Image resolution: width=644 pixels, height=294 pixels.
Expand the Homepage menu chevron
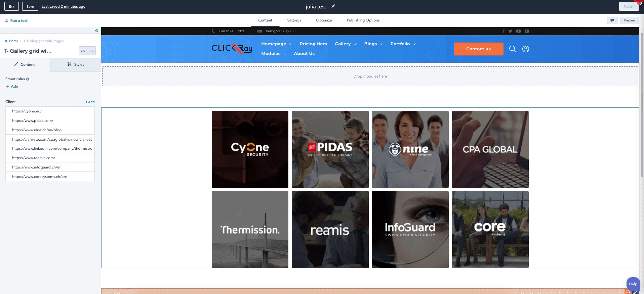[x=291, y=44]
